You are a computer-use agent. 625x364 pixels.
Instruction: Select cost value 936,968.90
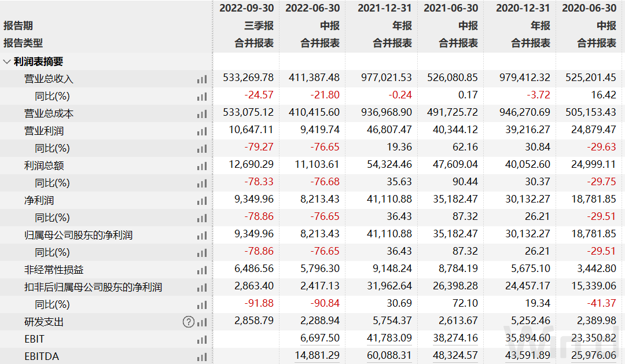pos(387,112)
